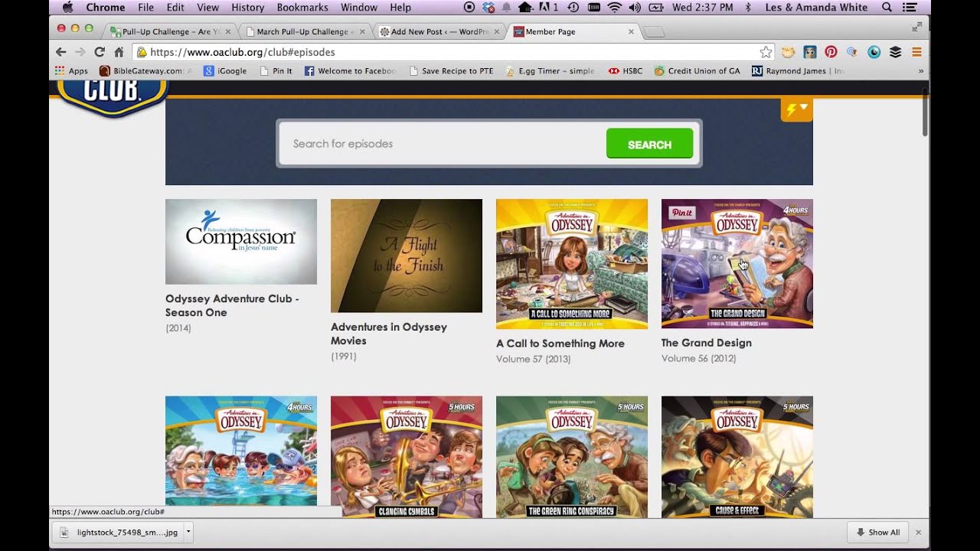
Task: Show hidden bookmarks with the chevron
Action: [920, 70]
